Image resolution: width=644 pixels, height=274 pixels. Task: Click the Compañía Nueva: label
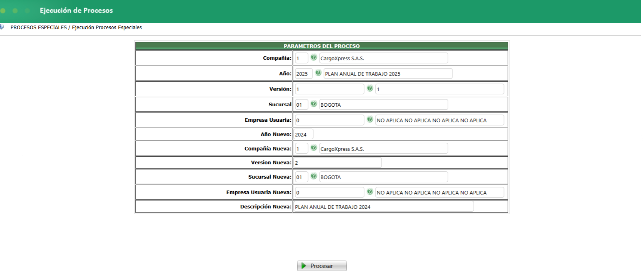tap(268, 148)
